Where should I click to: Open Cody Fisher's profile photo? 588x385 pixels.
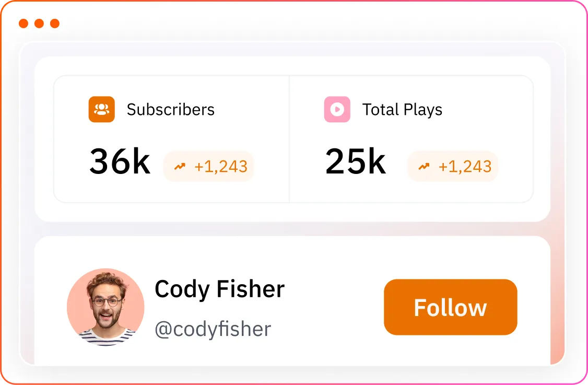(105, 307)
